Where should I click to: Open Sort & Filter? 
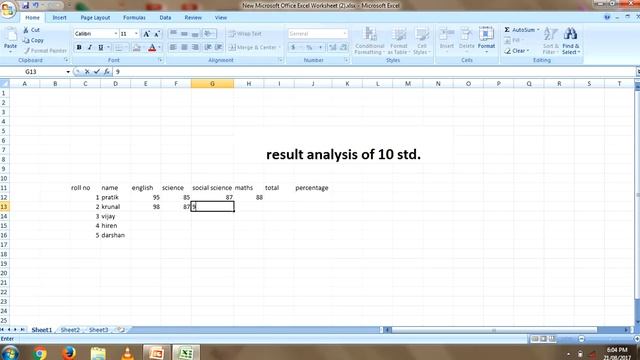551,40
